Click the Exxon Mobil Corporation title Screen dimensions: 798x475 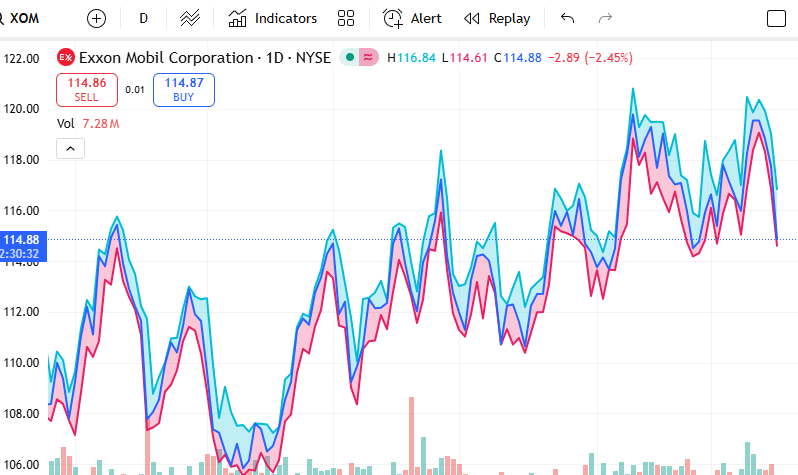pos(166,58)
